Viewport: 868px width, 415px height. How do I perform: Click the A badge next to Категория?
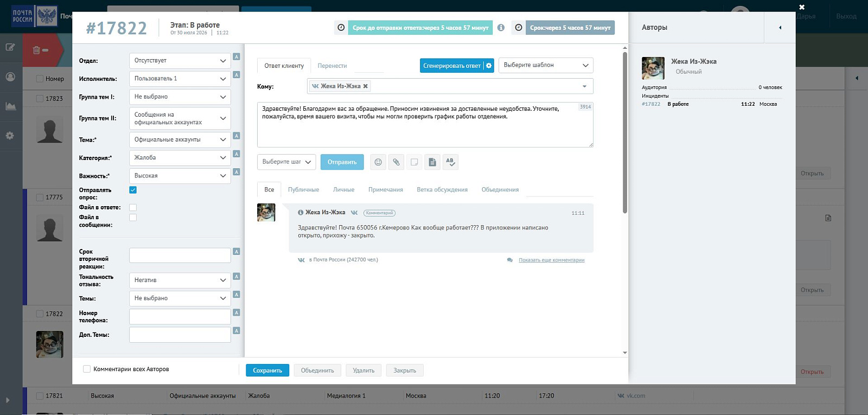click(237, 154)
